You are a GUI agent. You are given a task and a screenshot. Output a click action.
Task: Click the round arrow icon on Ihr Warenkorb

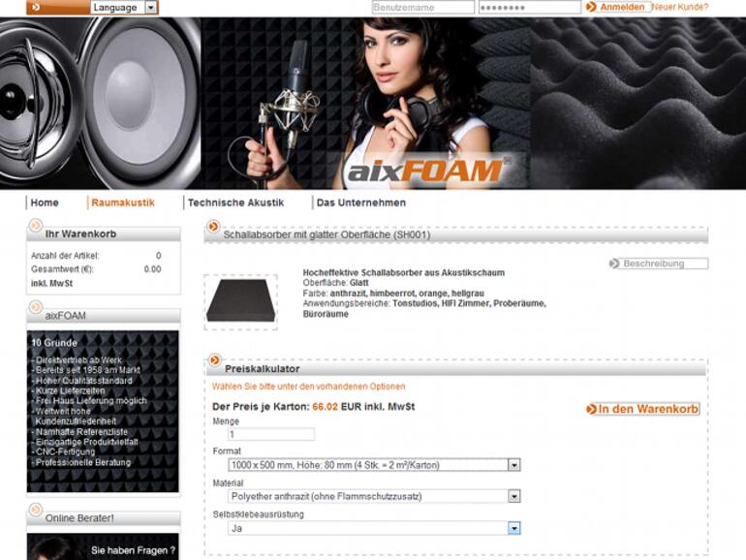[x=35, y=225]
